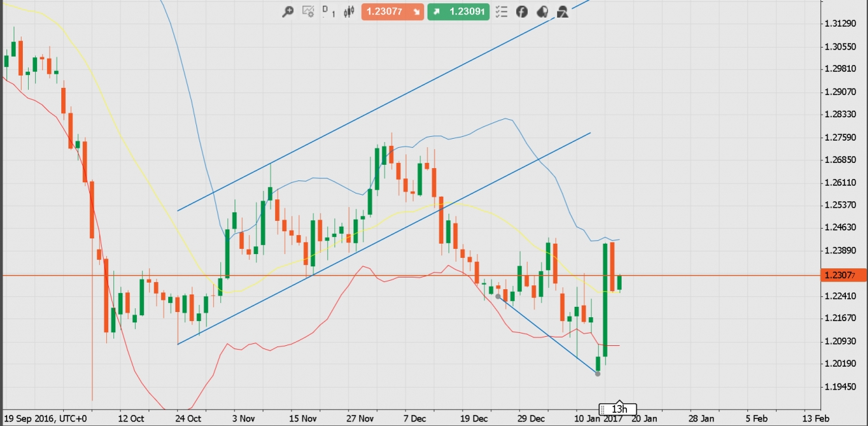Click the Facebook share icon
868x426 pixels.
coord(521,12)
